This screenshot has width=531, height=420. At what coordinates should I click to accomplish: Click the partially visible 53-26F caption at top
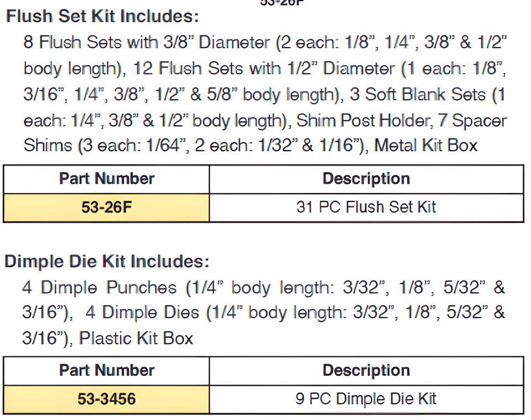click(x=282, y=3)
